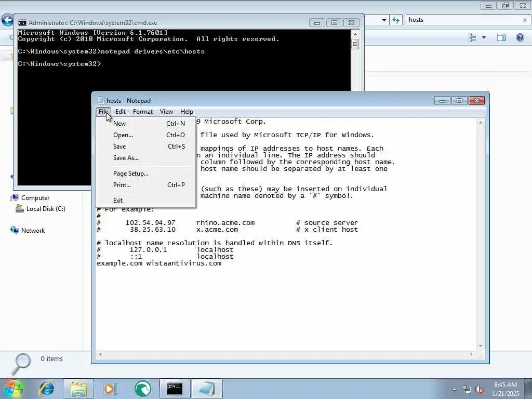The height and width of the screenshot is (399, 532).
Task: Click the muted volume tray icon
Action: [480, 389]
